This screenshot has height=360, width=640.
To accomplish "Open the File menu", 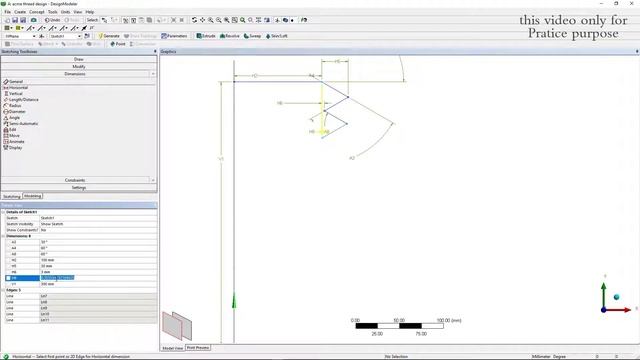I will [x=7, y=12].
